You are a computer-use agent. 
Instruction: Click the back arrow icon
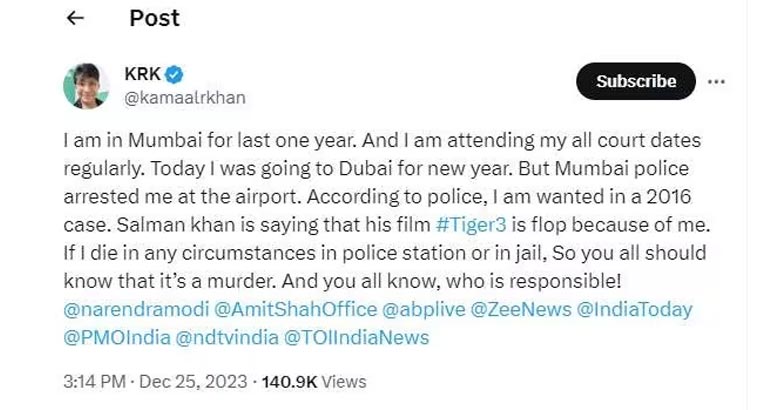click(76, 18)
